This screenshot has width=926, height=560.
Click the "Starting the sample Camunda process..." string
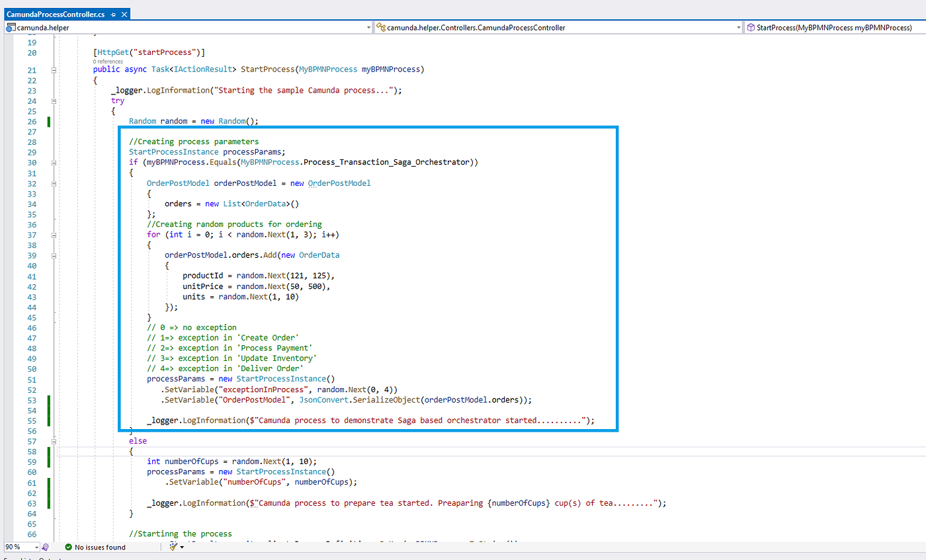click(304, 90)
